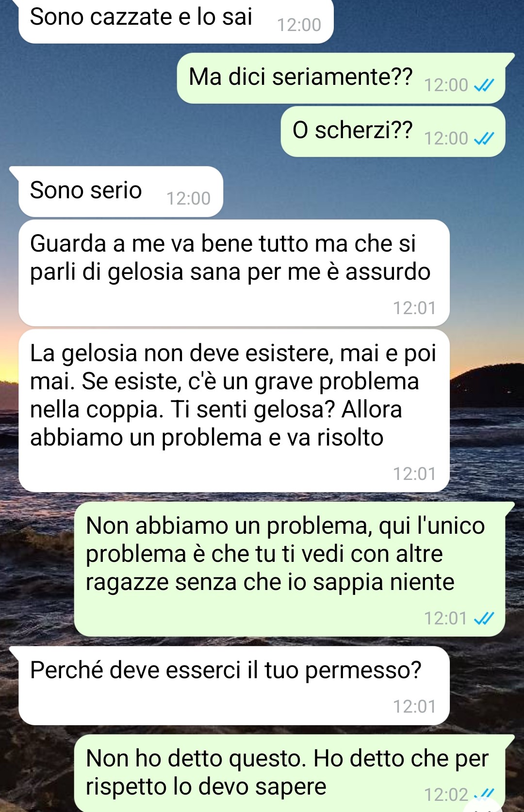
Task: Select message about 'gelosia sana per me è assurdo'
Action: tap(234, 273)
